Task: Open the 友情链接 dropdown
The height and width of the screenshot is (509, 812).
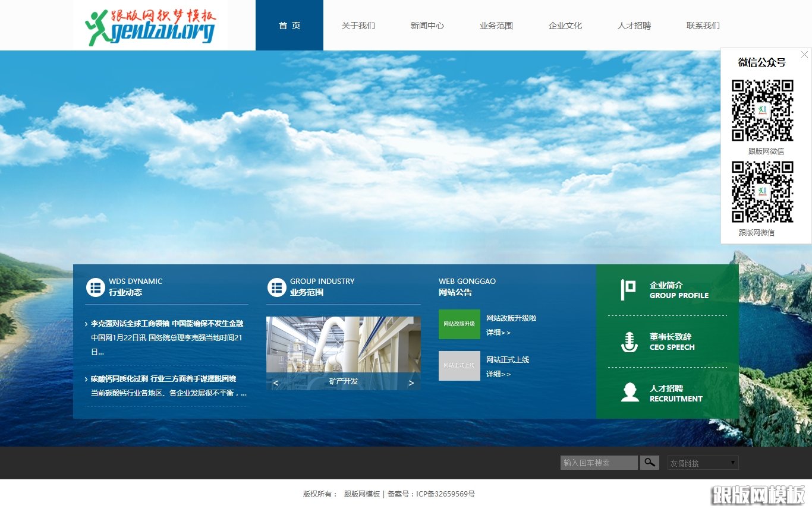Action: tap(703, 462)
